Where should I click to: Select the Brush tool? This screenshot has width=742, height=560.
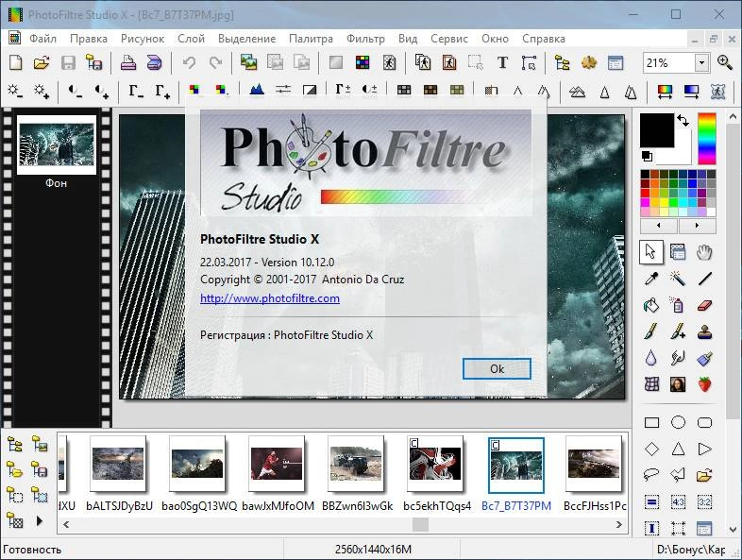point(651,331)
